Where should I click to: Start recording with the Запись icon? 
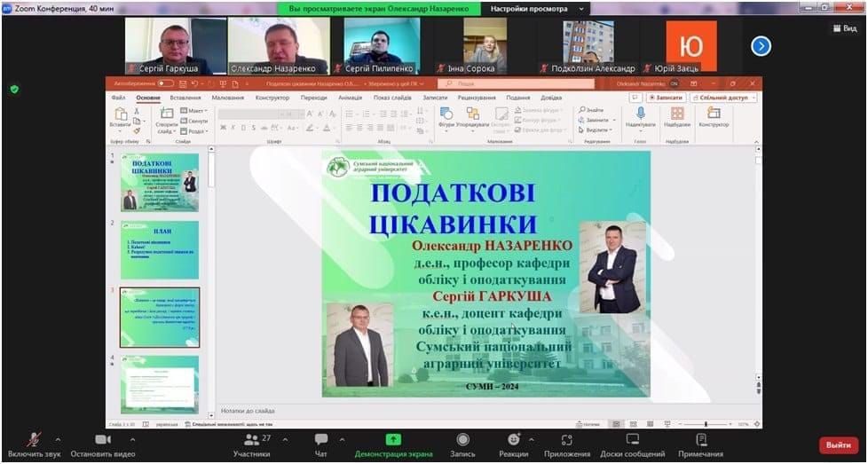tap(462, 440)
